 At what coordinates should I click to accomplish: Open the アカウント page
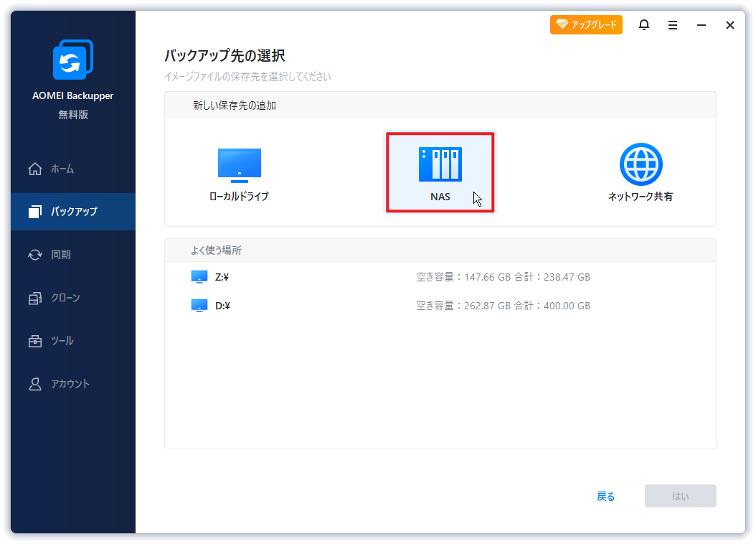(x=73, y=384)
